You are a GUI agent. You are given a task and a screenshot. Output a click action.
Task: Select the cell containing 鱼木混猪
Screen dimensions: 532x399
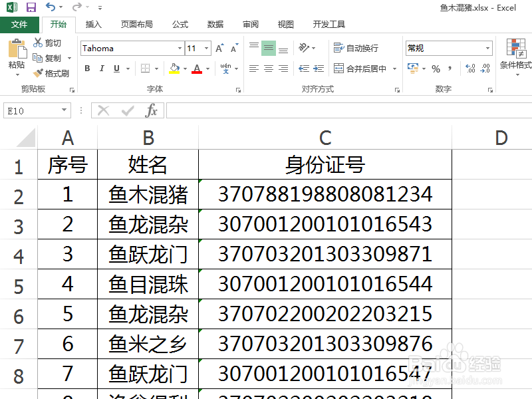pos(148,194)
